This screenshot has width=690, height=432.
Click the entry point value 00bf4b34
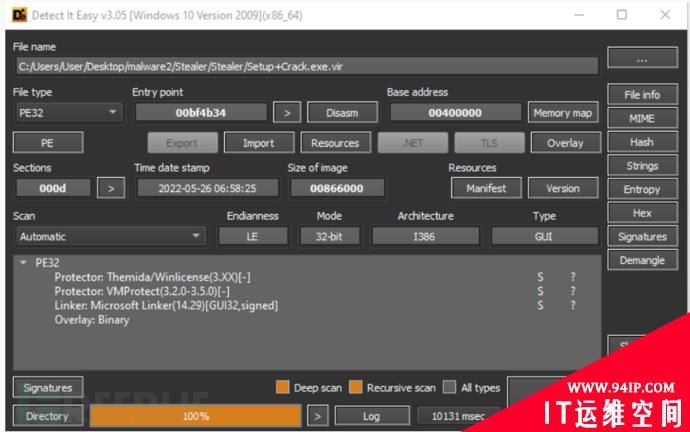[x=201, y=113]
